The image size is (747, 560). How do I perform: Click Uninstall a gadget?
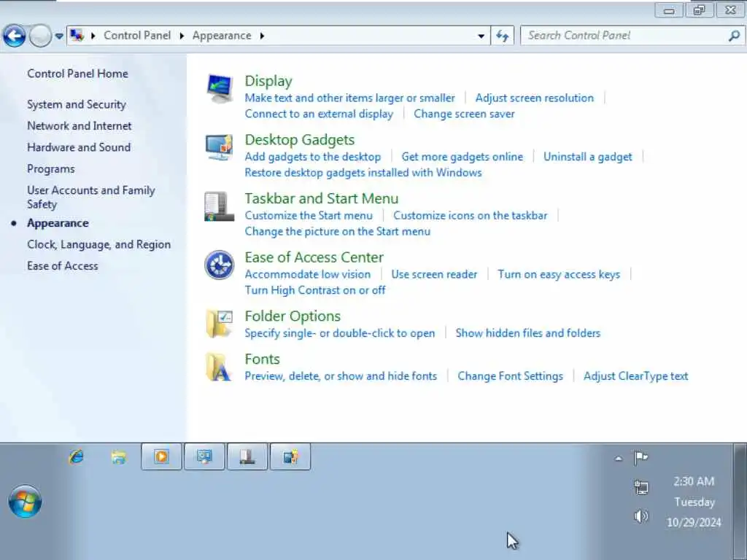tap(587, 157)
